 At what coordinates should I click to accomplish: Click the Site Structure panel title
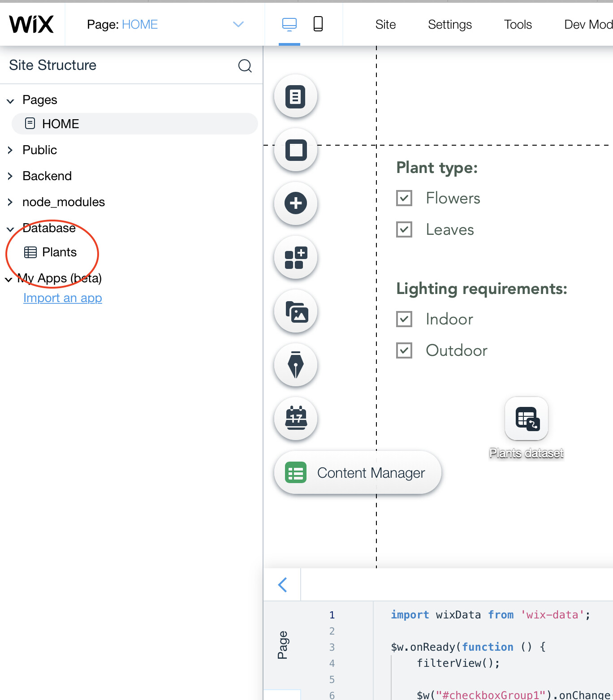(53, 65)
